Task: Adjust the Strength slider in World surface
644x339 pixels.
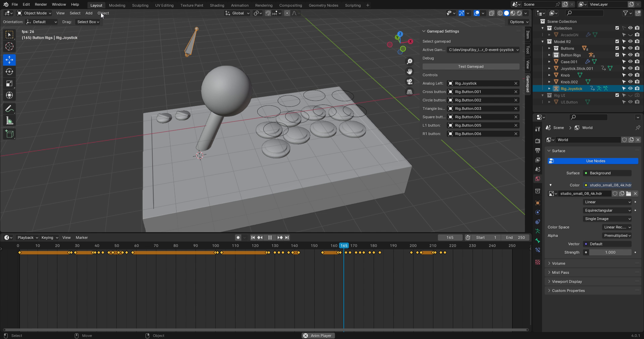Action: pyautogui.click(x=610, y=252)
